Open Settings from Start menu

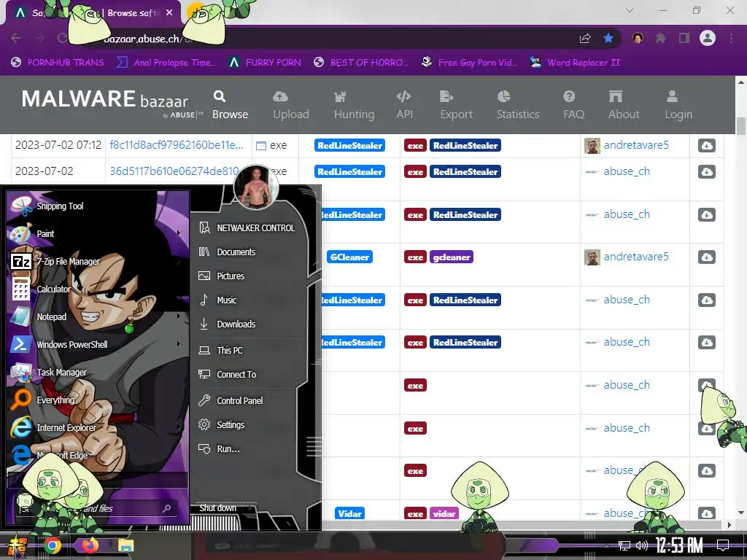[x=249, y=424]
